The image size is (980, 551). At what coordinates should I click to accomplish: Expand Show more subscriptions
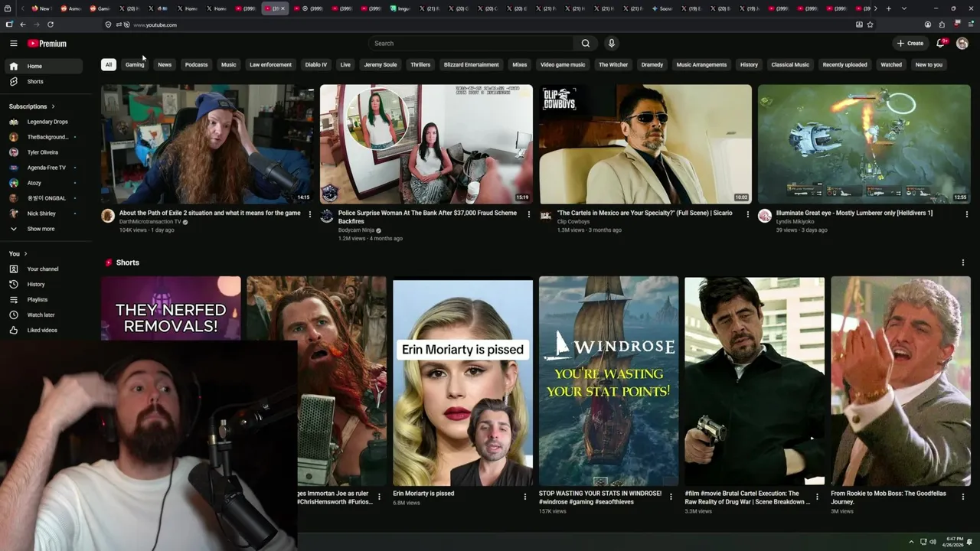pos(43,229)
